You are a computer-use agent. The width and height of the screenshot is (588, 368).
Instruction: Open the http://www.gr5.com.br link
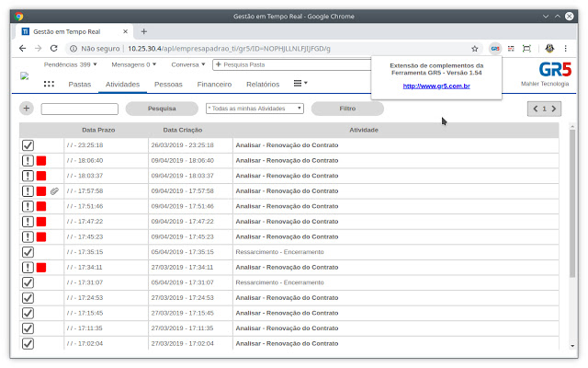click(x=436, y=86)
